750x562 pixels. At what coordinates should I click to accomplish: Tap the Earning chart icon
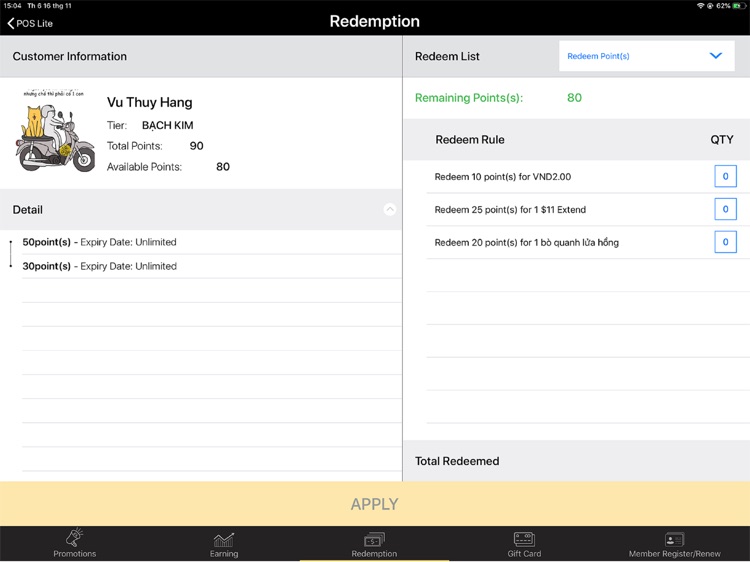pos(224,540)
